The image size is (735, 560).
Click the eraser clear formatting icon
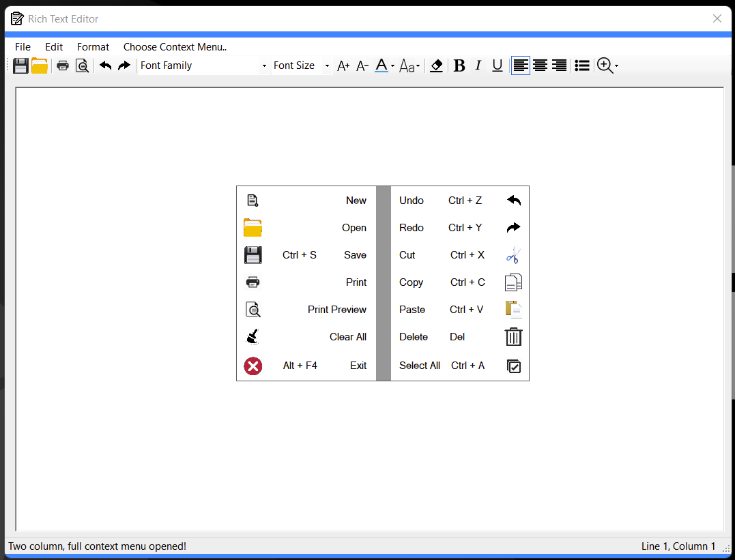436,65
